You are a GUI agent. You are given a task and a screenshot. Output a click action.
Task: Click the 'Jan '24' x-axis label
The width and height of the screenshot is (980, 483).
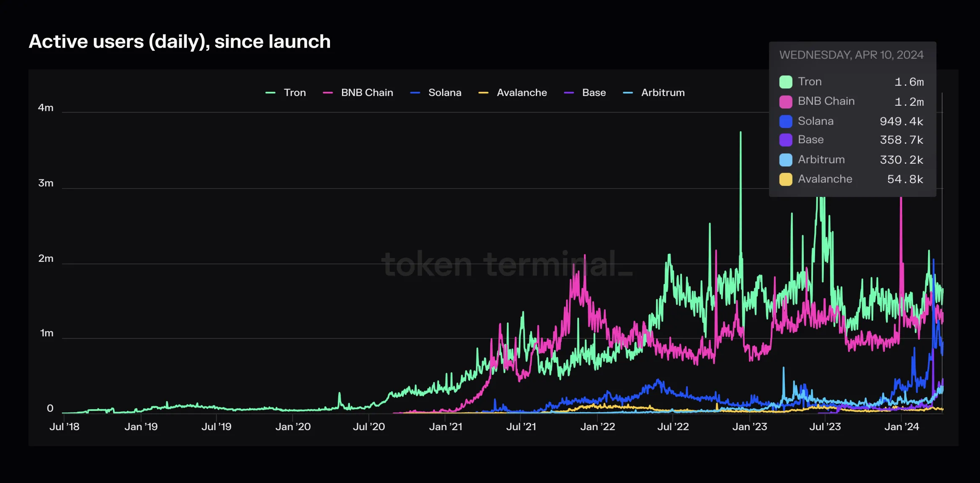coord(901,427)
